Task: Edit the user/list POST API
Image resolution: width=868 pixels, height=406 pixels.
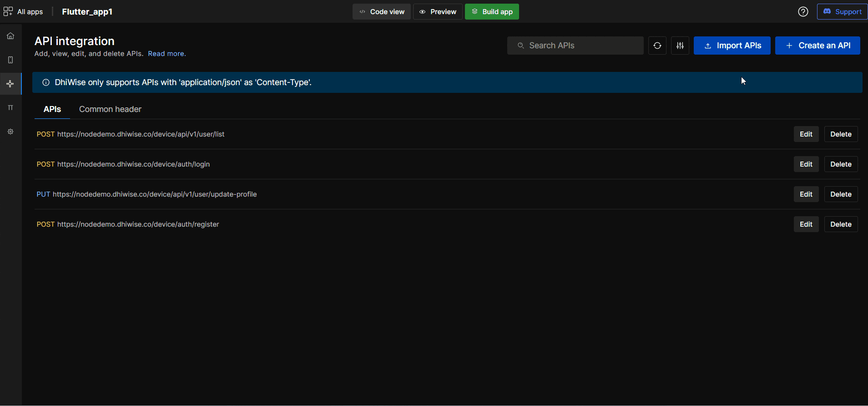Action: coord(806,134)
